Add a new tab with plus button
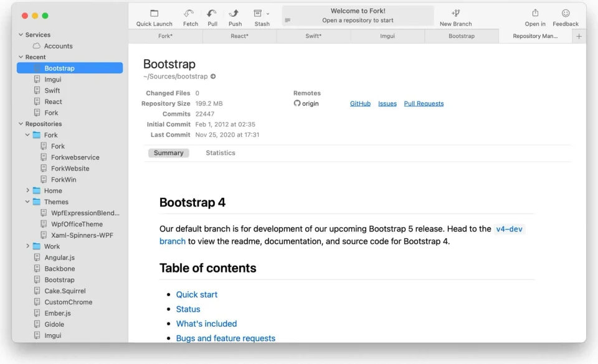Screen dimensions: 598x364 (579, 36)
